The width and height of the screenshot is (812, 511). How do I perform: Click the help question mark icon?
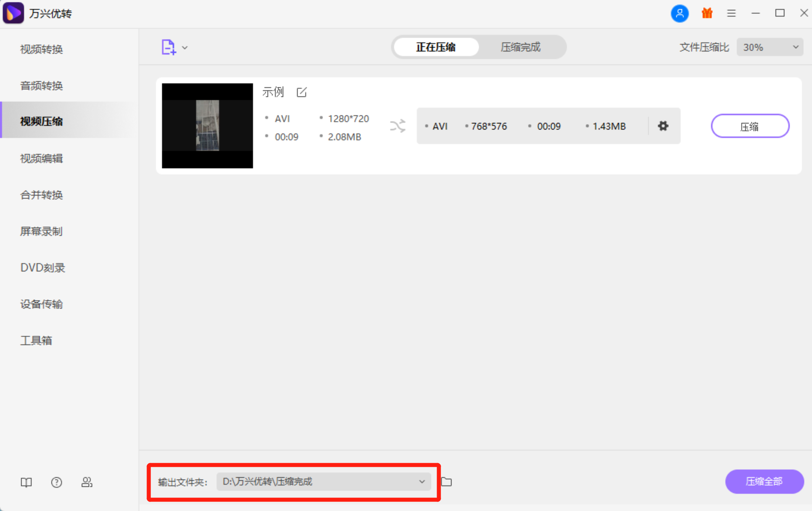(56, 482)
